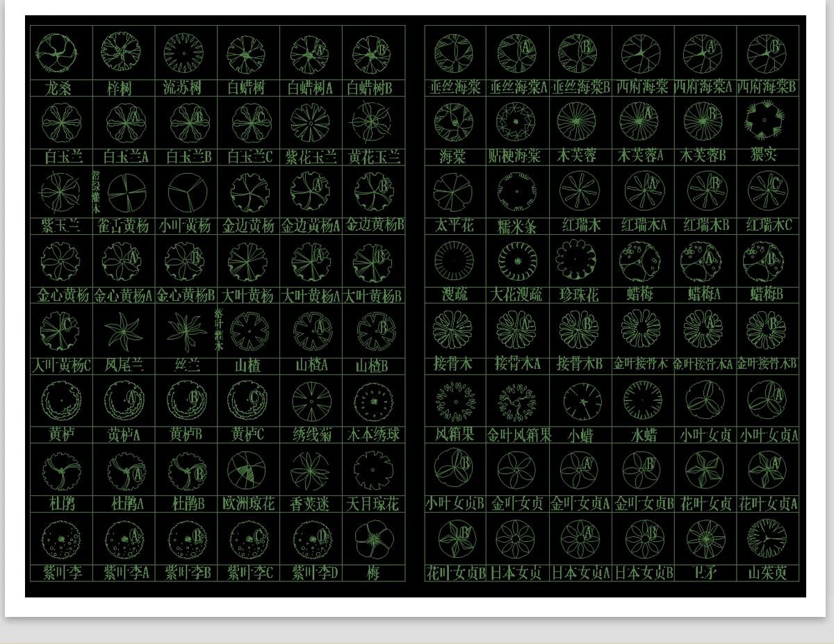Viewport: 834px width, 644px height.
Task: Pick the 丝兰 spiky leaf symbol
Action: 186,331
